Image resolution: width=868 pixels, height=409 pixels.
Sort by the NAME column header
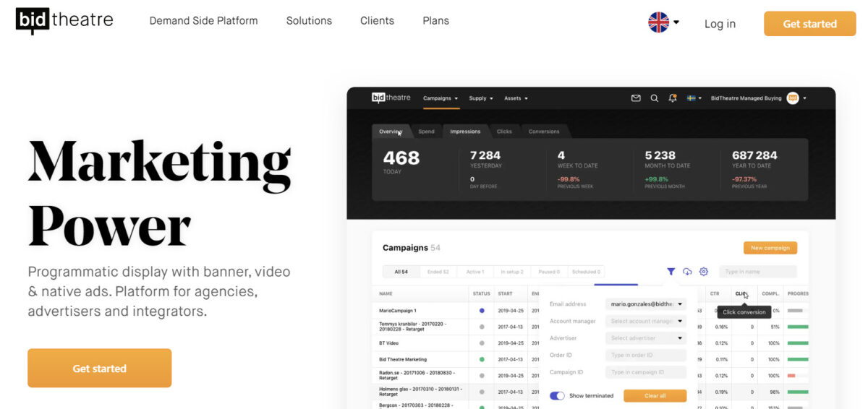pyautogui.click(x=386, y=294)
